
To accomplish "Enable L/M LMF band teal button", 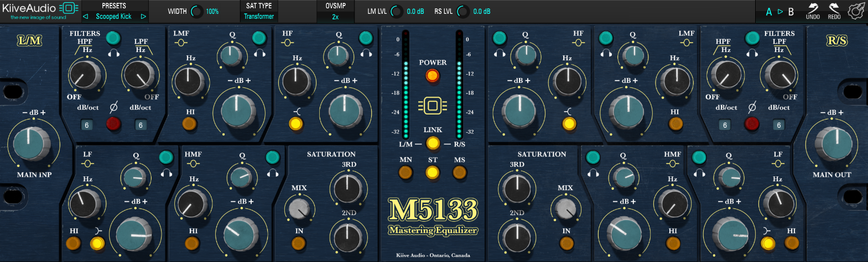I will [259, 38].
